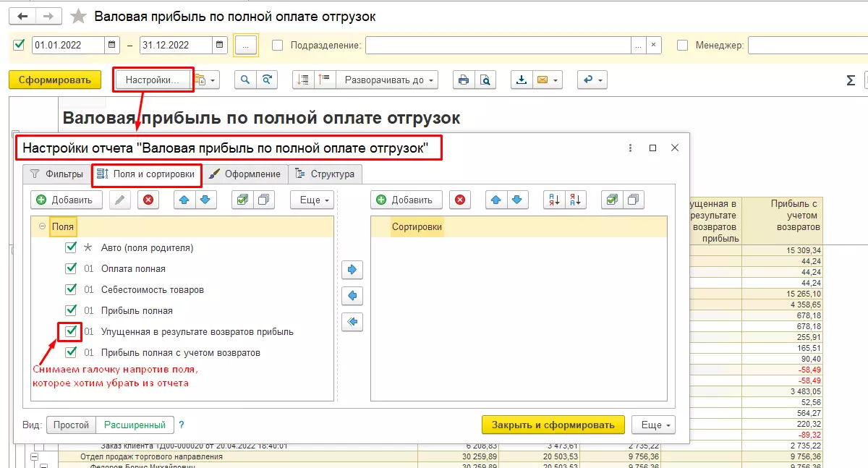This screenshot has width=868, height=468.
Task: Click collapse all groups toolbar icon
Action: coord(303,80)
